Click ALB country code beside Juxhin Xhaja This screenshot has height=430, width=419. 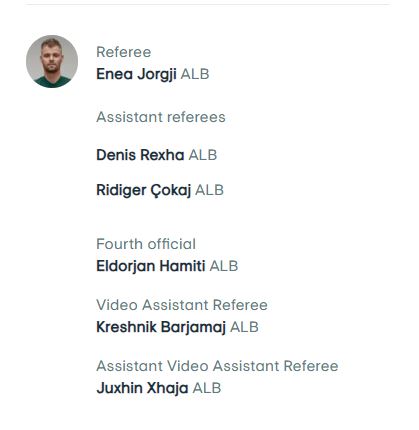pos(207,388)
